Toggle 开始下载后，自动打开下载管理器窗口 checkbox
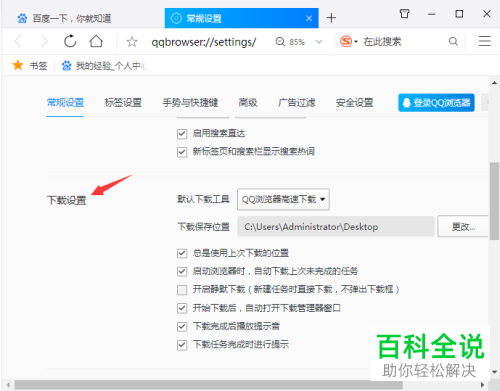 [182, 308]
